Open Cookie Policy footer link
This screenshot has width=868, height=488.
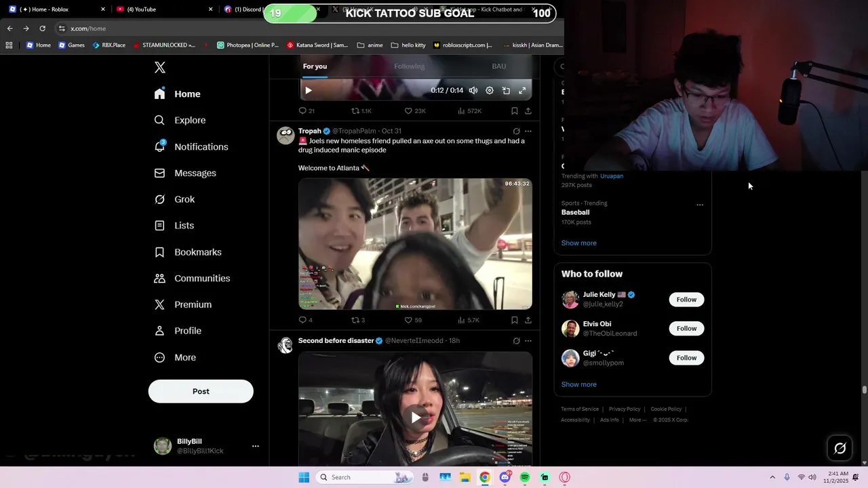(x=666, y=409)
